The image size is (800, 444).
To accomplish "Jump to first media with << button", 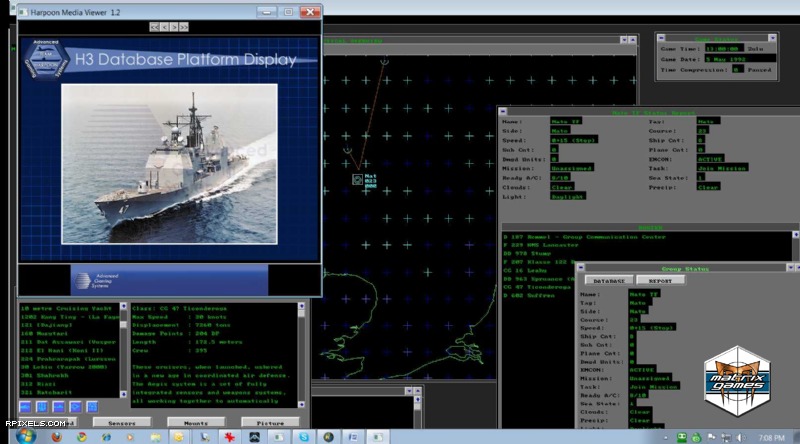I will point(155,27).
